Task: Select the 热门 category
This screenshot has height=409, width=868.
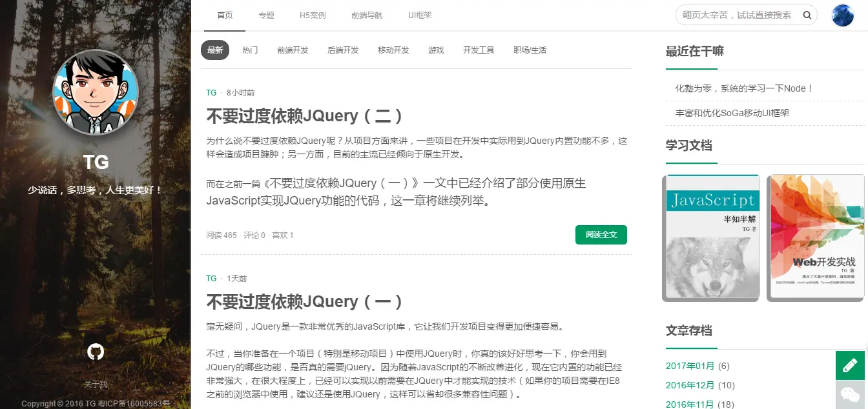Action: 250,50
